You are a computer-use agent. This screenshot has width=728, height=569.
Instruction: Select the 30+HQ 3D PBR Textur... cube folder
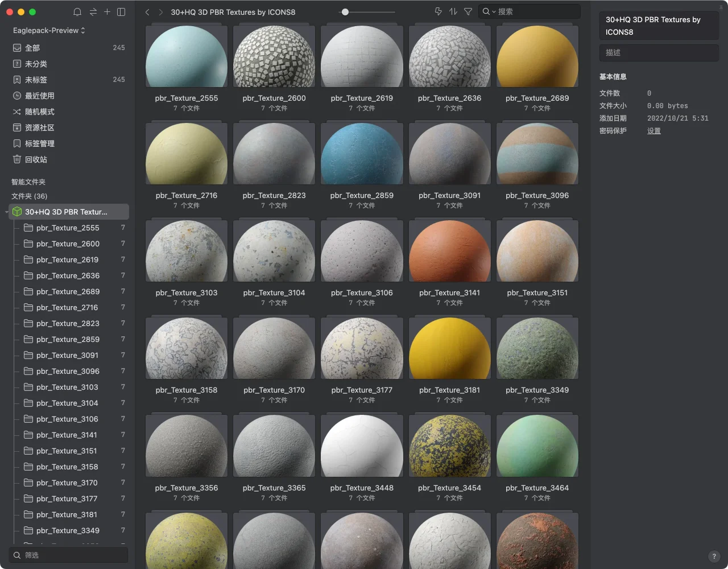pos(69,212)
